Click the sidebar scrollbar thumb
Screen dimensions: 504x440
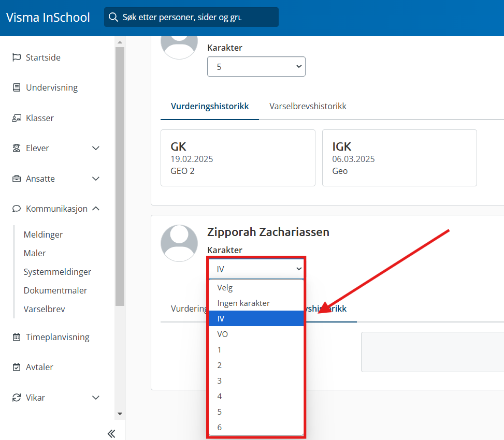pyautogui.click(x=120, y=177)
